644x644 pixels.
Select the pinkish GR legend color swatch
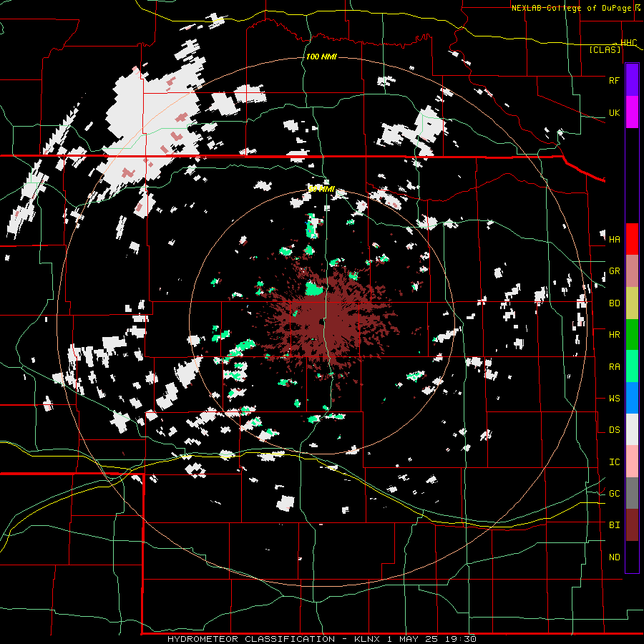tap(632, 270)
